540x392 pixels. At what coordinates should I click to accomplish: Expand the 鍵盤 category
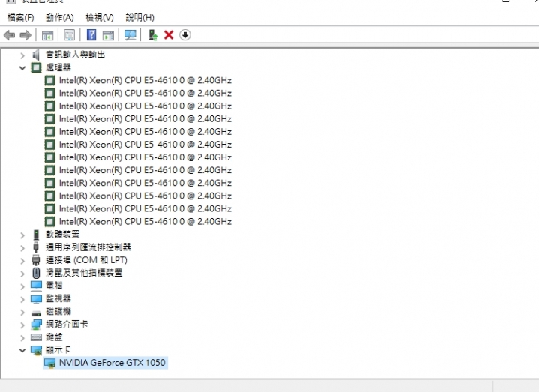point(22,337)
